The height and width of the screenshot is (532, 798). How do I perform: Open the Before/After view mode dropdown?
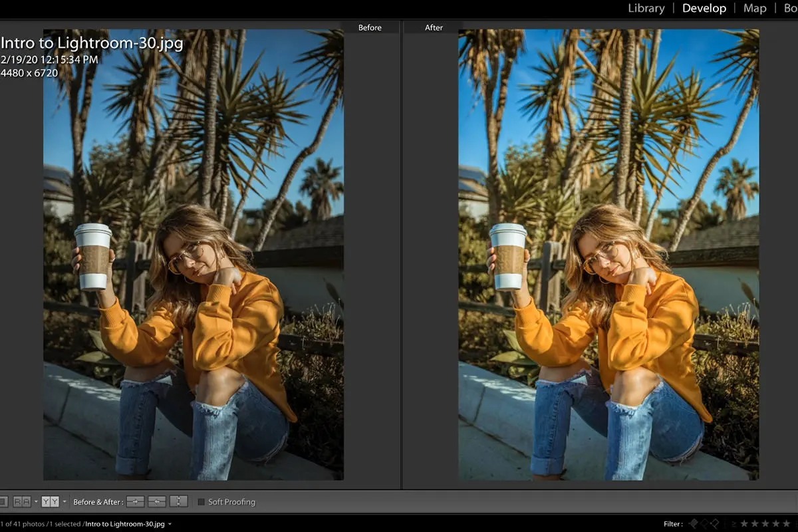point(65,501)
